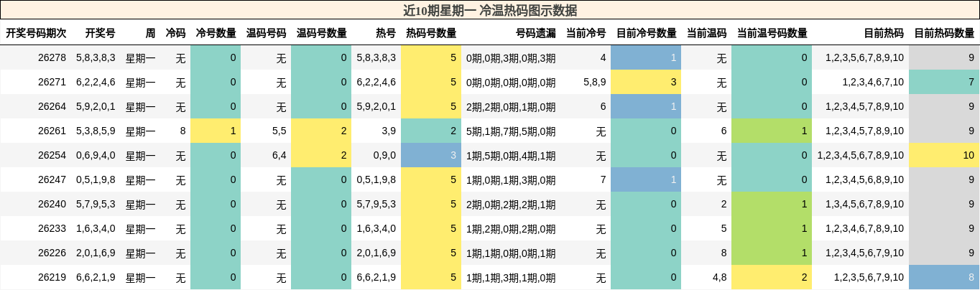This screenshot has height=290, width=980.
Task: Select period number 26271
Action: (52, 82)
